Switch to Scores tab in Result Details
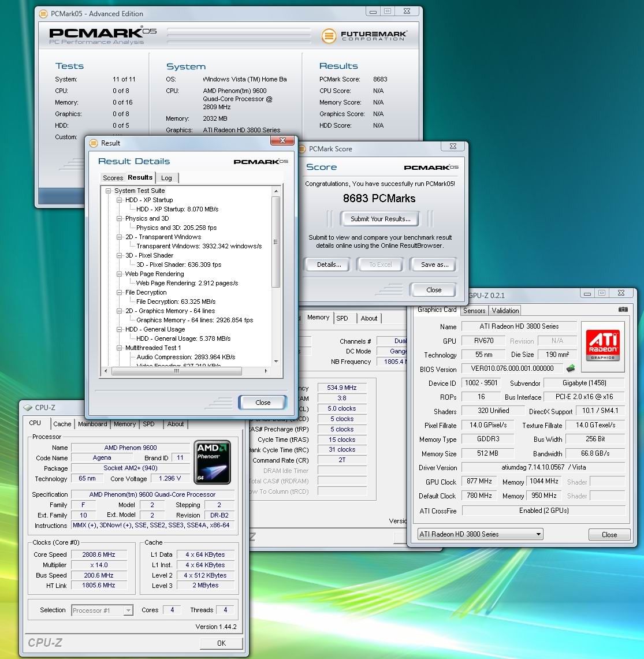The width and height of the screenshot is (644, 659). point(113,178)
